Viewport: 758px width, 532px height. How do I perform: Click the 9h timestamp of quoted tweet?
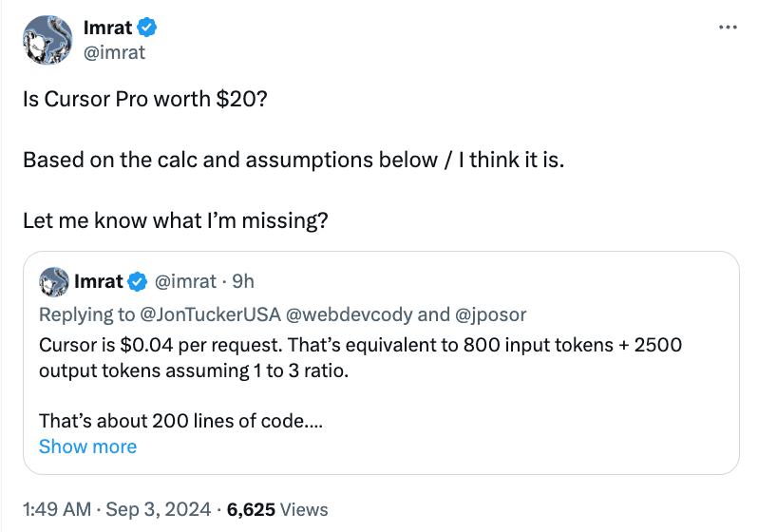tap(243, 281)
